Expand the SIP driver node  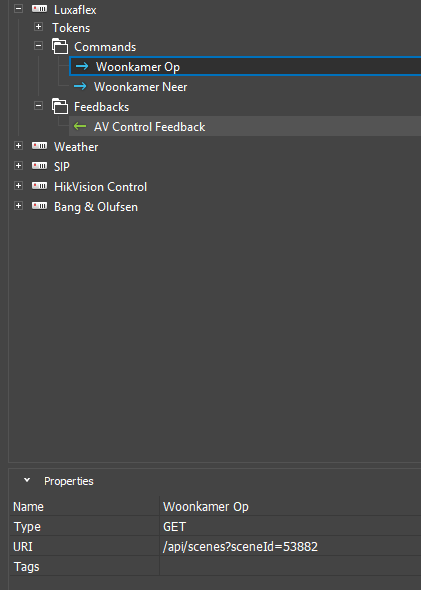point(18,166)
